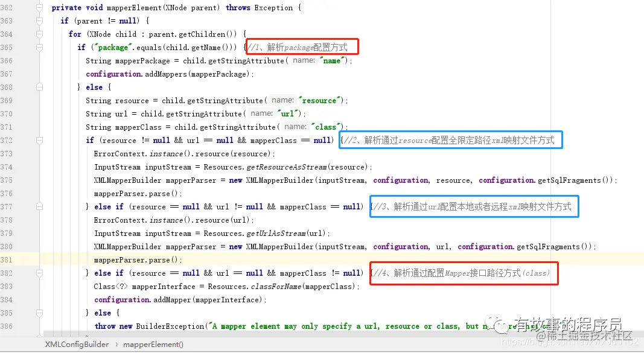The width and height of the screenshot is (644, 353).
Task: Collapse the final else block on line 385
Action: pyautogui.click(x=39, y=313)
